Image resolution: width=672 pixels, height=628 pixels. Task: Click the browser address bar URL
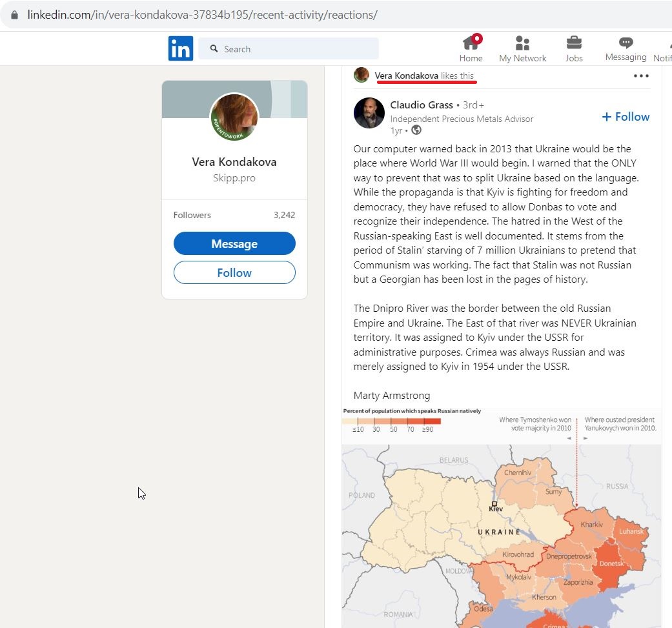coord(202,15)
